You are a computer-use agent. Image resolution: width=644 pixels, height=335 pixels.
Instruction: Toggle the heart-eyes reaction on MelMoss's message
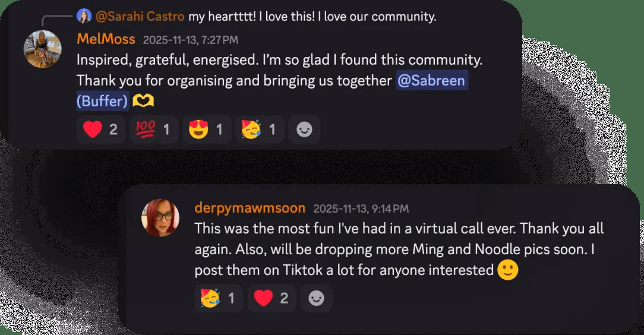[207, 129]
